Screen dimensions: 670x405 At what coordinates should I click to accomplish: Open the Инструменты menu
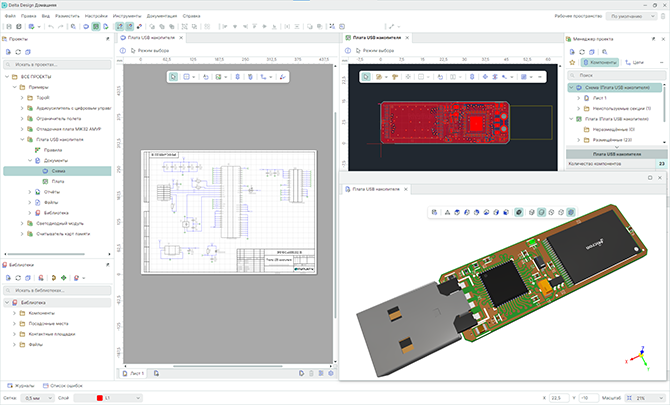click(126, 16)
